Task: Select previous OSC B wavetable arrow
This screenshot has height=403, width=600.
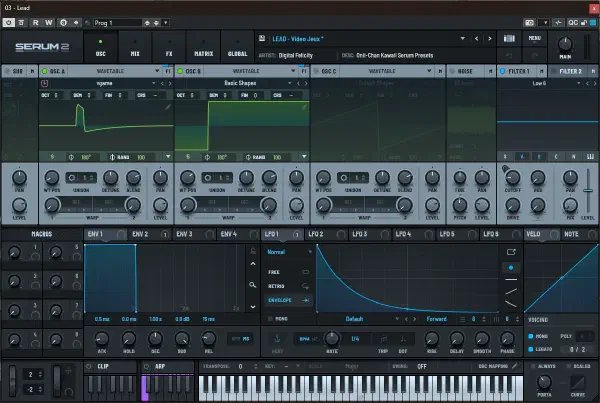Action: tap(298, 83)
